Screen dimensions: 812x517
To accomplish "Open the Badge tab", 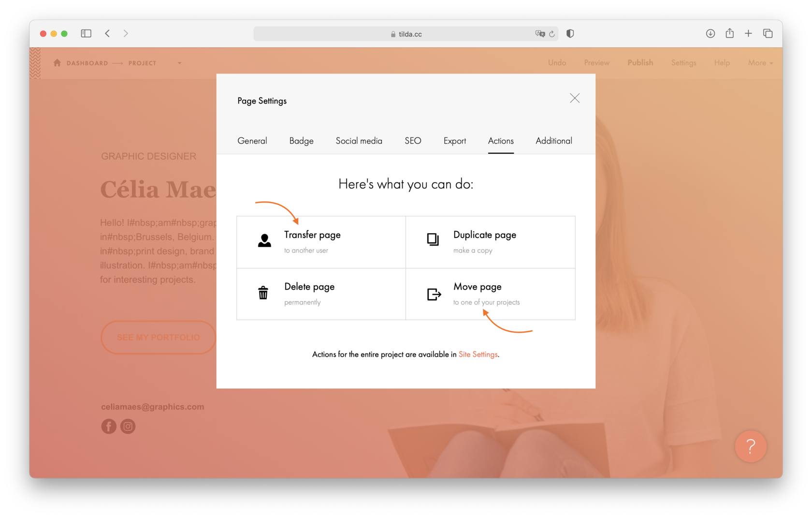I will pos(301,141).
